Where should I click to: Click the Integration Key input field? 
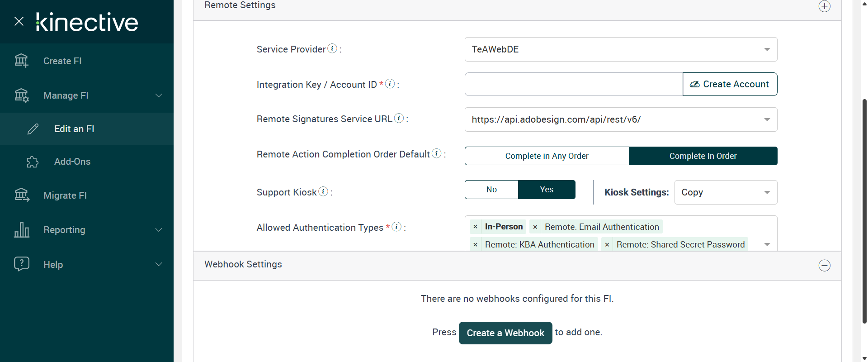pos(573,84)
